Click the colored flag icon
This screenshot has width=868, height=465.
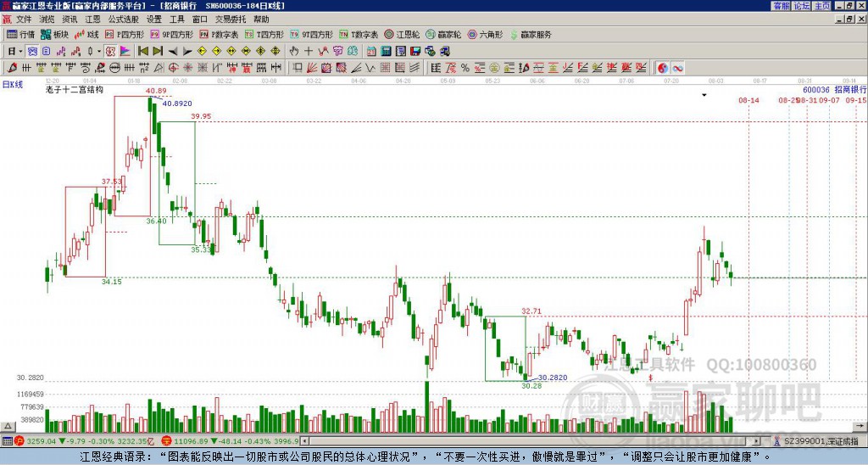[125, 51]
